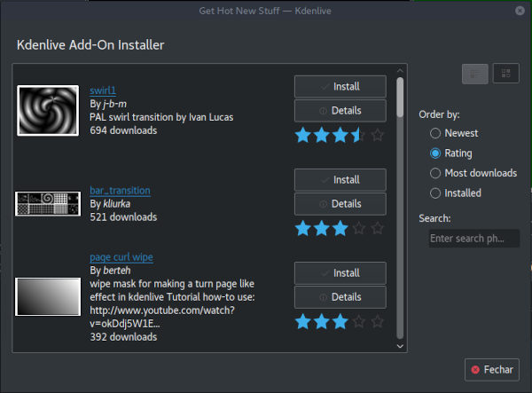Open the page curl wipe title link
Viewport: 532px width, 393px height.
click(x=121, y=257)
